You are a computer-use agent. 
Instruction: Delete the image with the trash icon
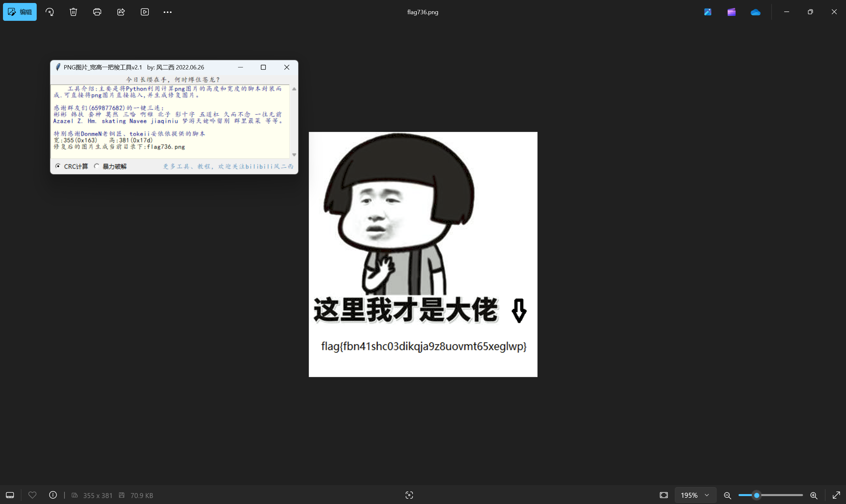click(73, 12)
